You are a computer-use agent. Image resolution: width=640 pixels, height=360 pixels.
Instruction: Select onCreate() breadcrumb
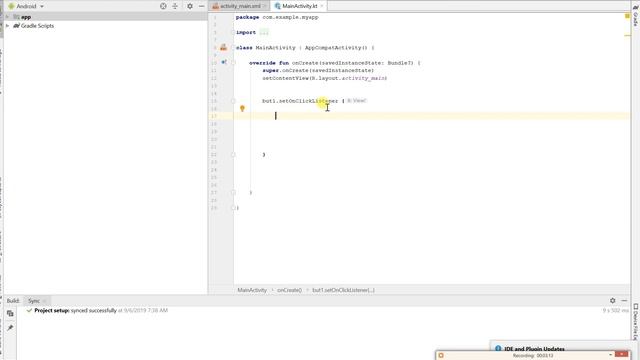point(289,290)
